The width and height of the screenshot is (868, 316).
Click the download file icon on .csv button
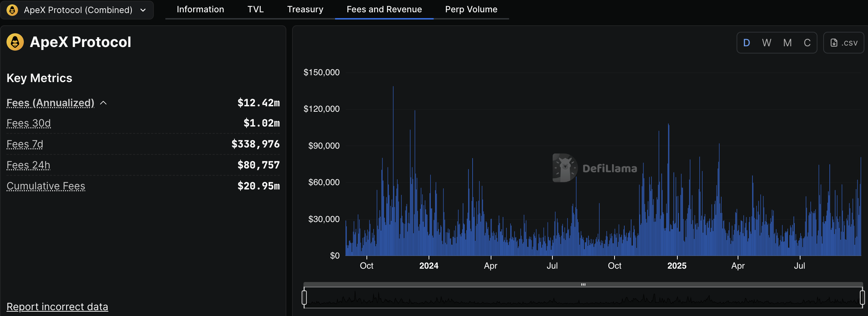click(x=834, y=43)
